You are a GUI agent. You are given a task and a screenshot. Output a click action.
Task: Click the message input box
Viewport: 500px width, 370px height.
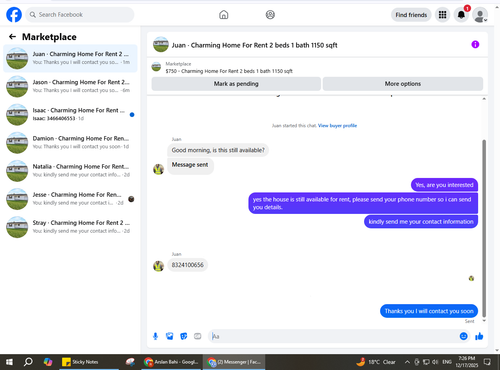333,336
